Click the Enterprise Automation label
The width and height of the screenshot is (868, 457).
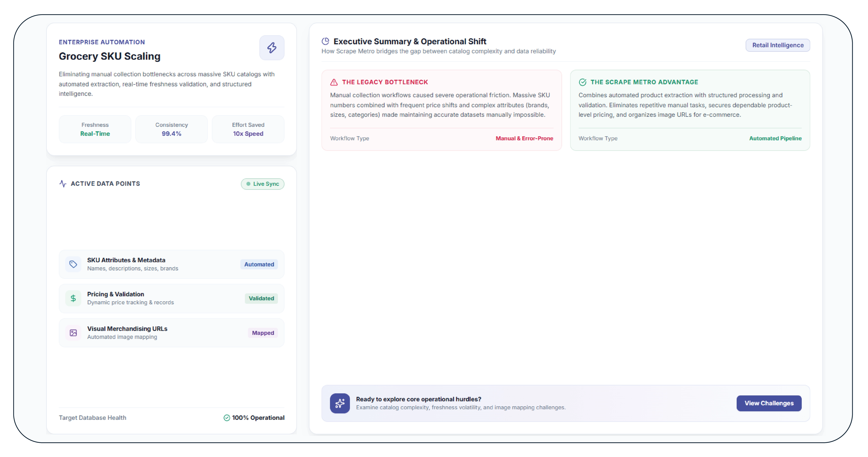point(102,42)
